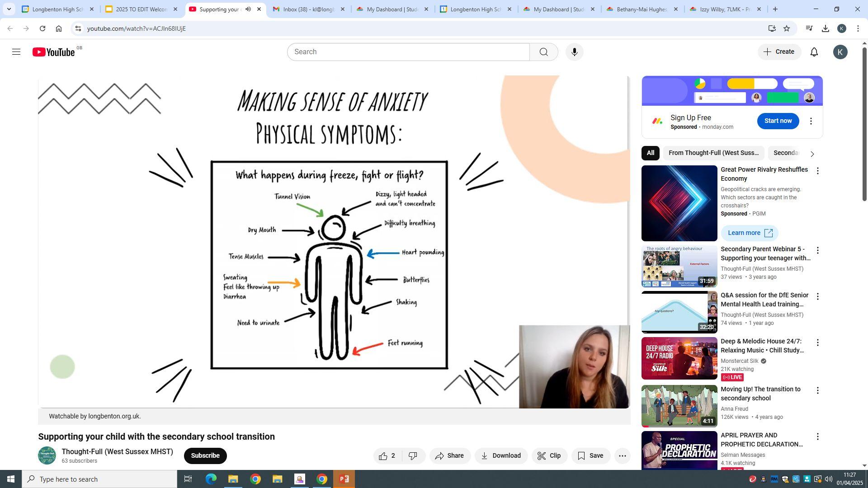Click the search magnifier button
This screenshot has width=868, height=488.
(x=543, y=52)
